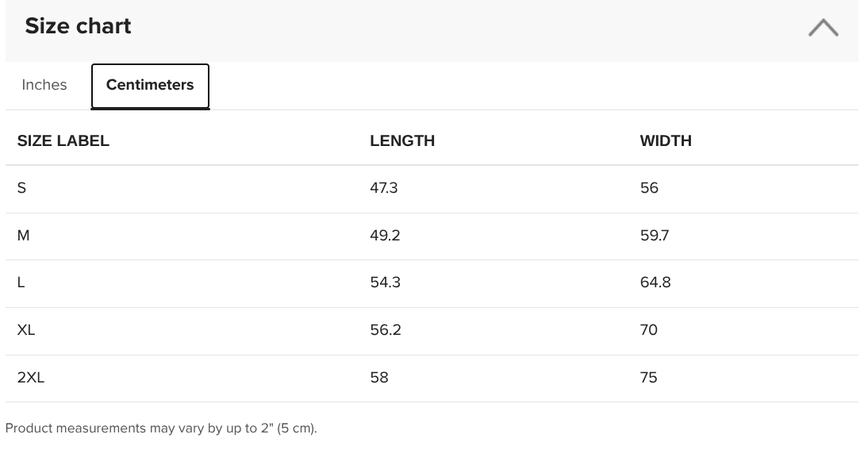Click the 58 length value for 2XL
The width and height of the screenshot is (868, 465).
pyautogui.click(x=379, y=378)
